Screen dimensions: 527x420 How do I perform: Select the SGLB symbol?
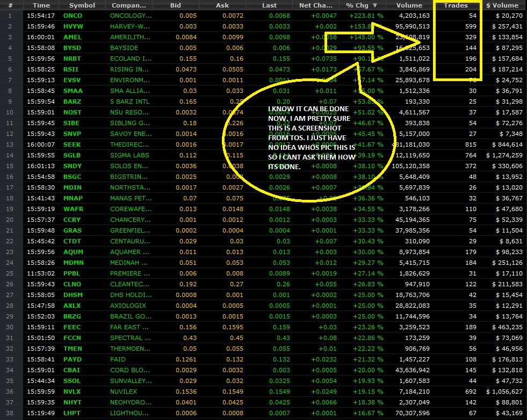coord(73,155)
